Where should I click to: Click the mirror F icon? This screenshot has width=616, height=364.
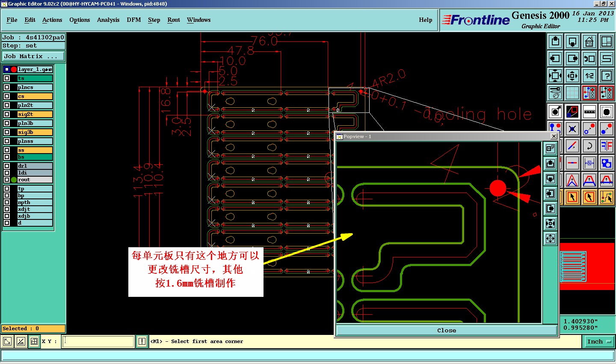coord(607,146)
